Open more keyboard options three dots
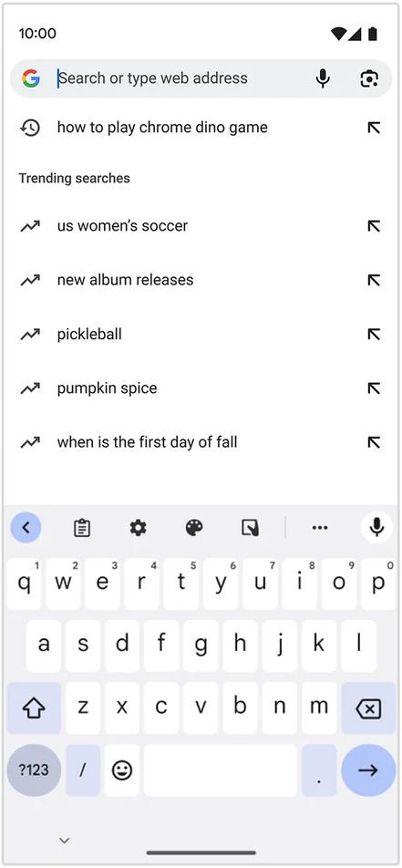This screenshot has width=402, height=868. pyautogui.click(x=319, y=528)
